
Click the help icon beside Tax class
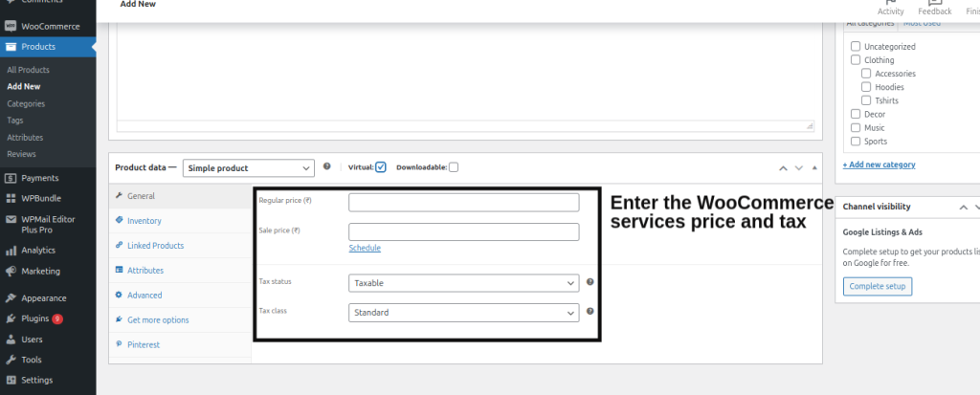coord(590,312)
